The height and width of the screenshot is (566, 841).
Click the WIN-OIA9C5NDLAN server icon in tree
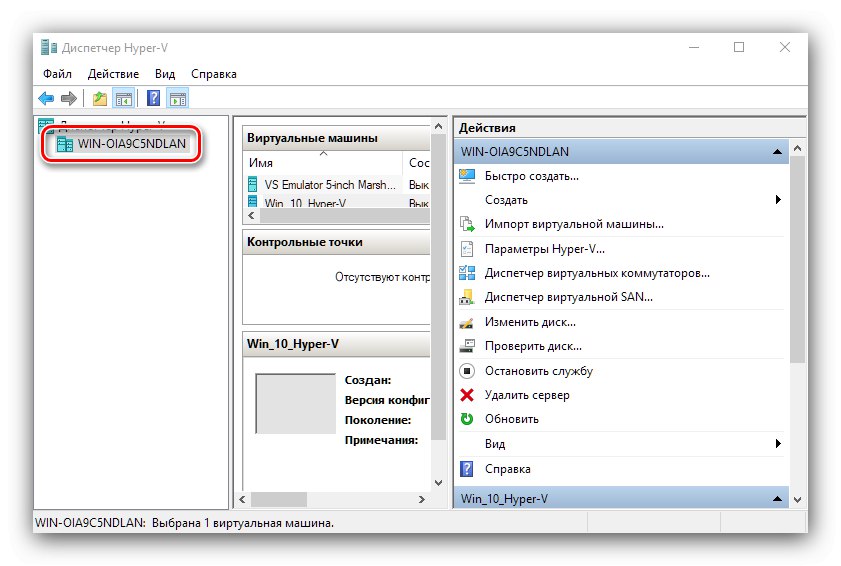click(x=65, y=144)
